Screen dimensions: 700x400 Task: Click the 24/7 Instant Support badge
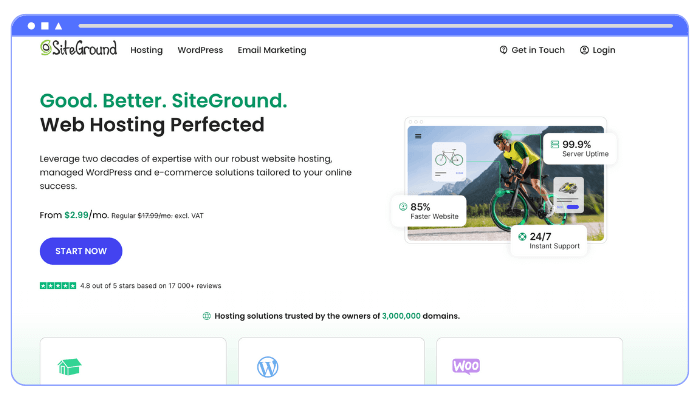click(x=549, y=241)
